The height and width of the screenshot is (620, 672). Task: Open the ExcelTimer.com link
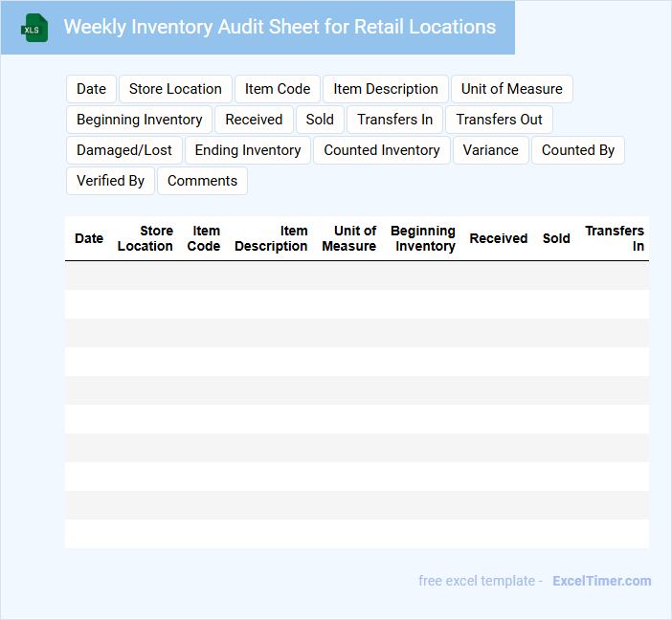601,581
